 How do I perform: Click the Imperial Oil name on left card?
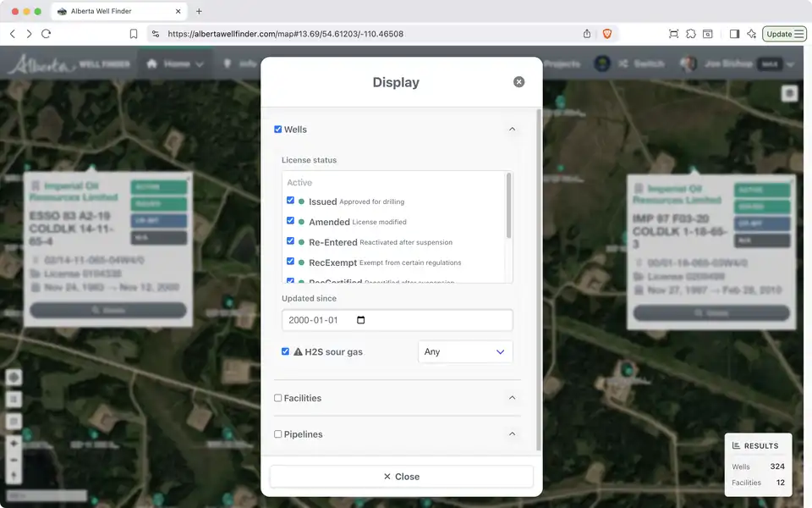pos(74,191)
